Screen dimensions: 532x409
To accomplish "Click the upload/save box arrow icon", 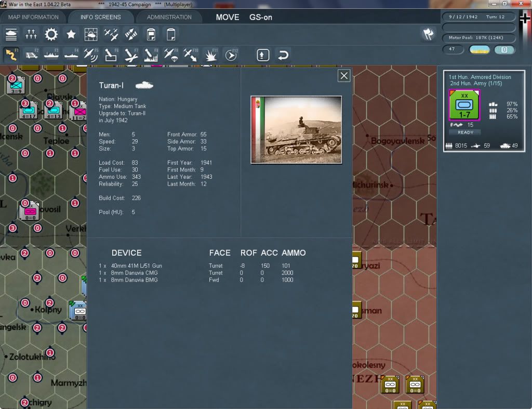I will (x=263, y=55).
